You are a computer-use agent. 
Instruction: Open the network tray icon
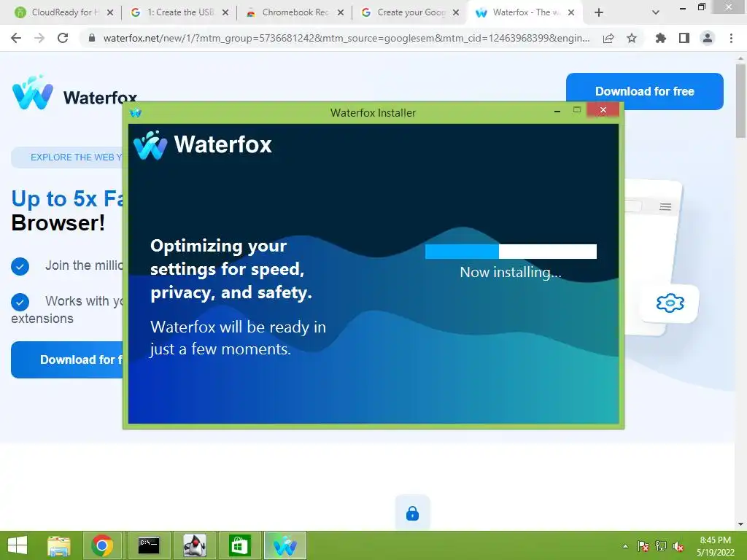(x=661, y=546)
